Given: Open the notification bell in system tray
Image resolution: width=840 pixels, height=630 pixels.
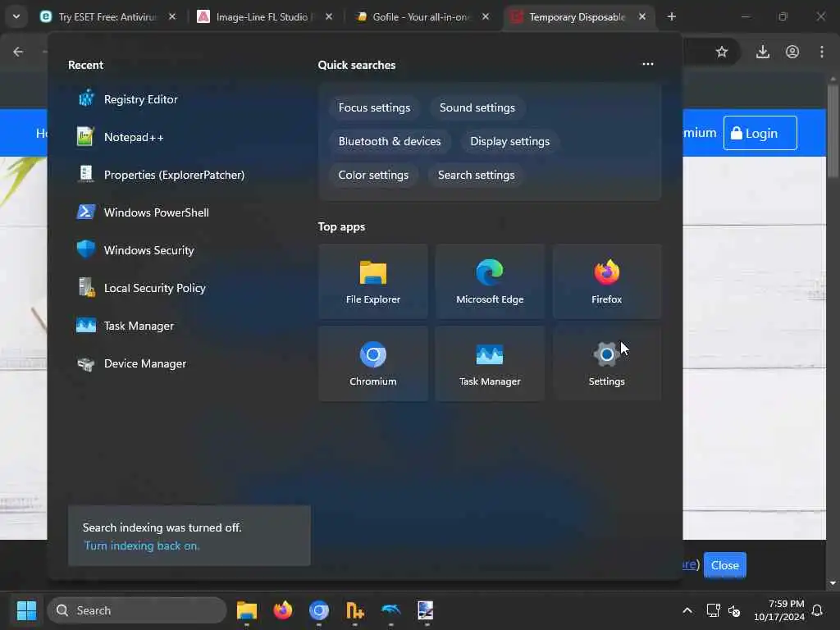Looking at the screenshot, I should point(817,610).
